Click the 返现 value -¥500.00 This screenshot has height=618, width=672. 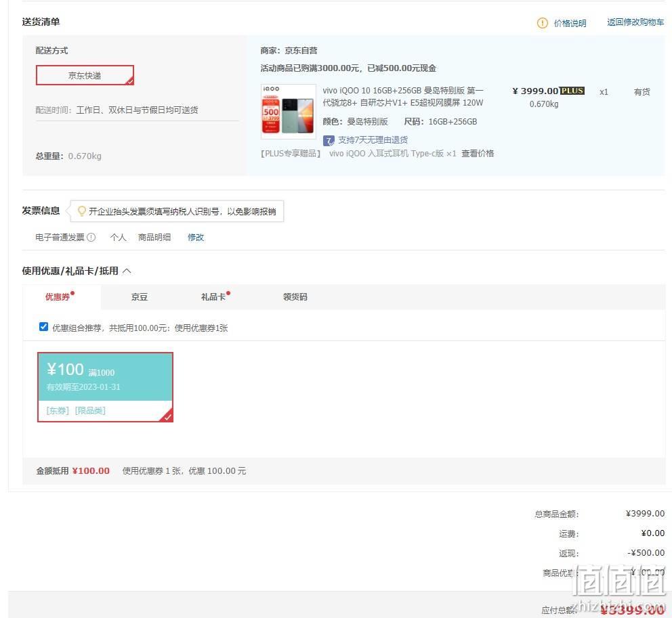click(x=646, y=553)
